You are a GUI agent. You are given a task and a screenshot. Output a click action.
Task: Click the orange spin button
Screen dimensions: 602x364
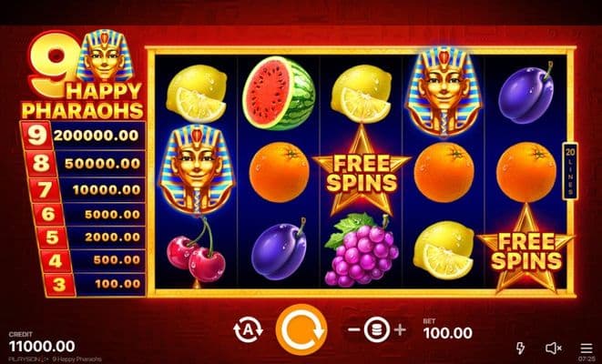301,329
